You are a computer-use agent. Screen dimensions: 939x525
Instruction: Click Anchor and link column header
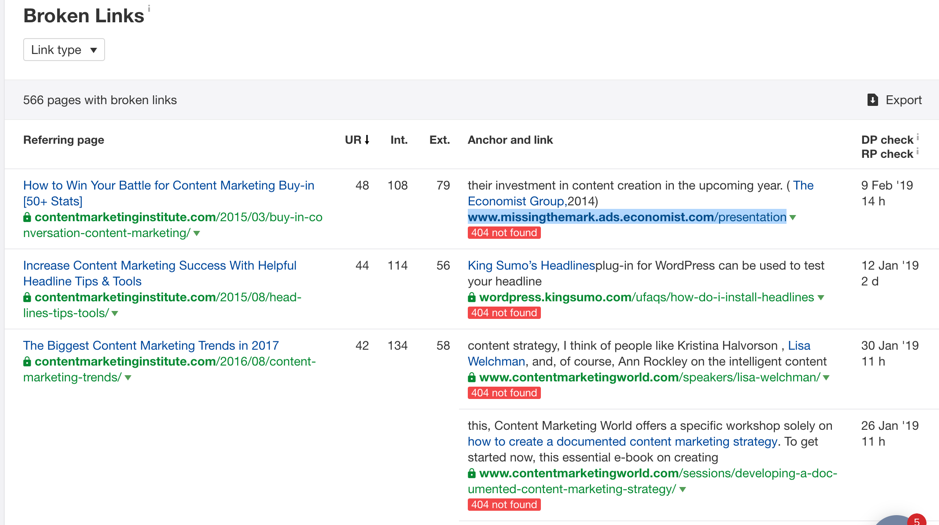pos(510,140)
